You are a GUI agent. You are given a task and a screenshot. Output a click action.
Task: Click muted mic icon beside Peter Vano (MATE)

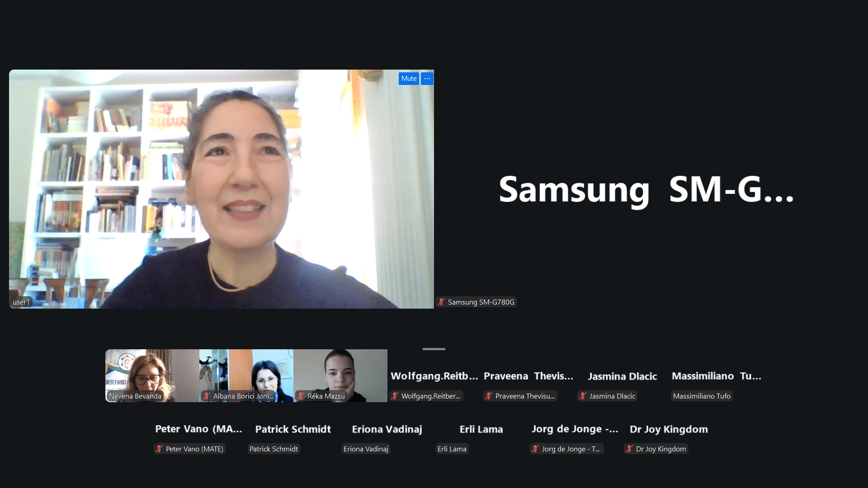(160, 449)
